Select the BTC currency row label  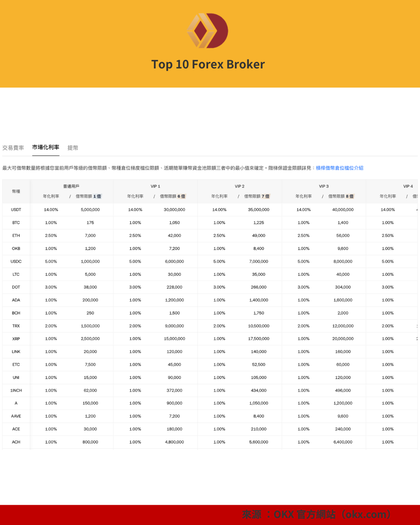16,223
